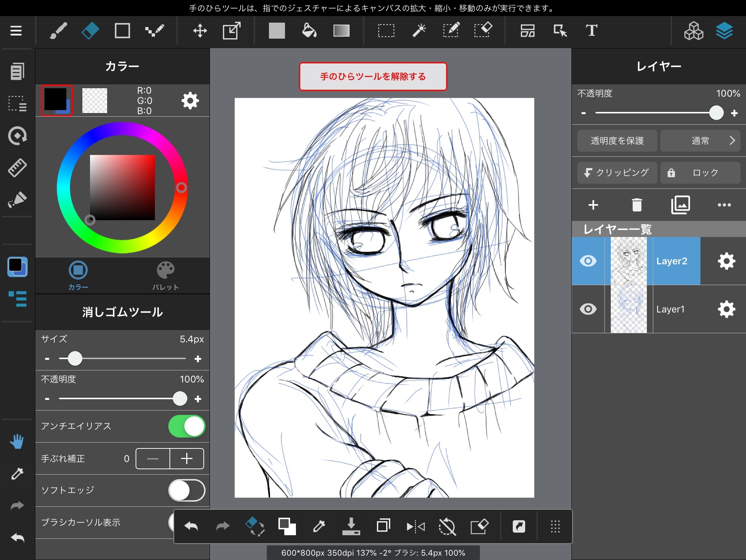Open the 通常 blend mode dropdown
The height and width of the screenshot is (560, 746).
tap(700, 141)
